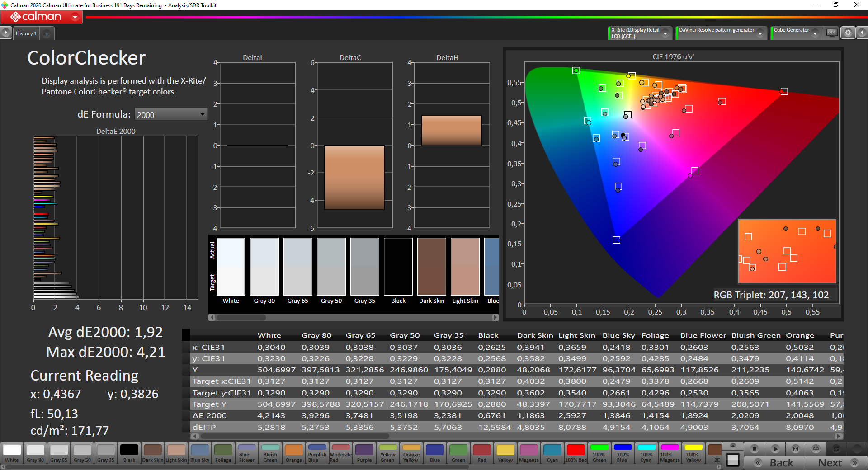Enable continuous measure with the infinity icon
The height and width of the screenshot is (470, 868).
tap(816, 449)
